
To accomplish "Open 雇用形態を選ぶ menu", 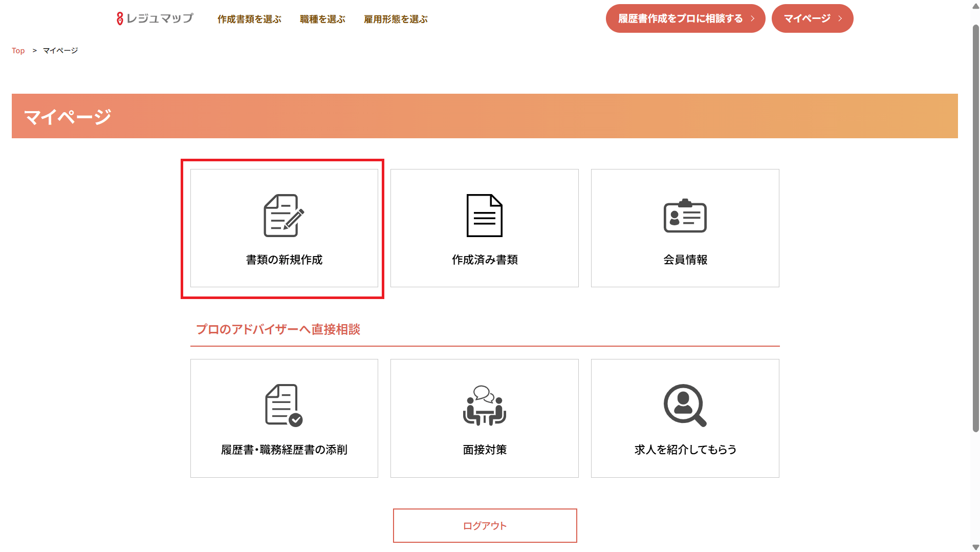I will [396, 19].
